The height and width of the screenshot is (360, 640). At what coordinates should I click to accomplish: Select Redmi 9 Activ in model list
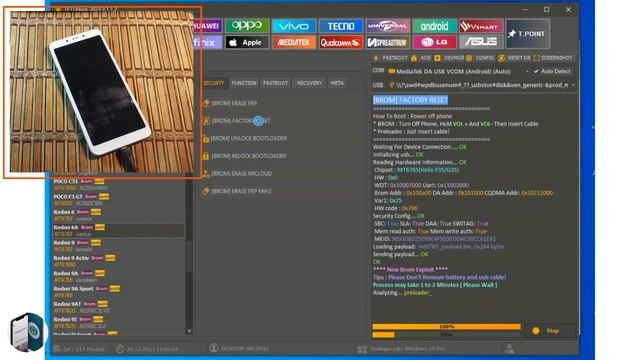pos(118,261)
